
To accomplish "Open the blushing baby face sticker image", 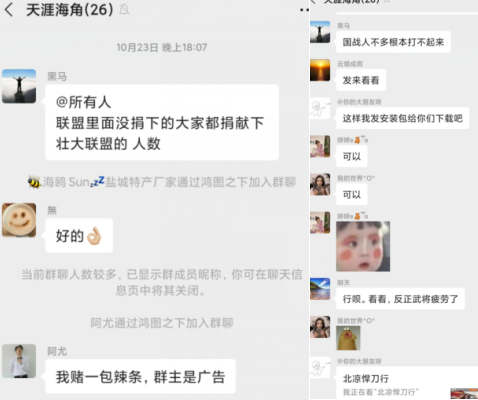I will pos(363,246).
